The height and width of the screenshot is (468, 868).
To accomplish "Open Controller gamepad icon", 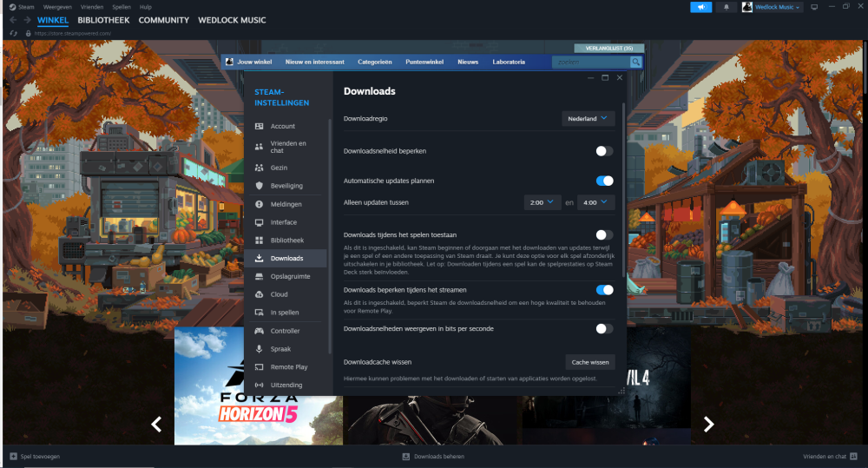I will coord(259,331).
